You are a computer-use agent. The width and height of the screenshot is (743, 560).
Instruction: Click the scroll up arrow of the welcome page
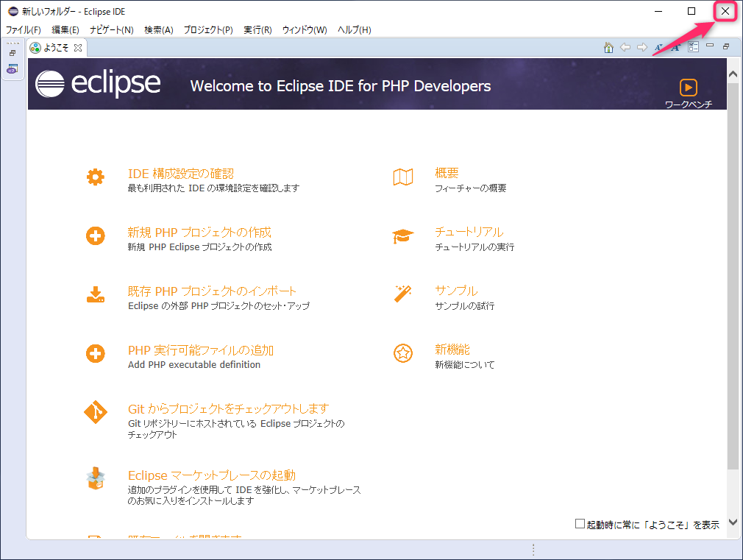coord(733,74)
